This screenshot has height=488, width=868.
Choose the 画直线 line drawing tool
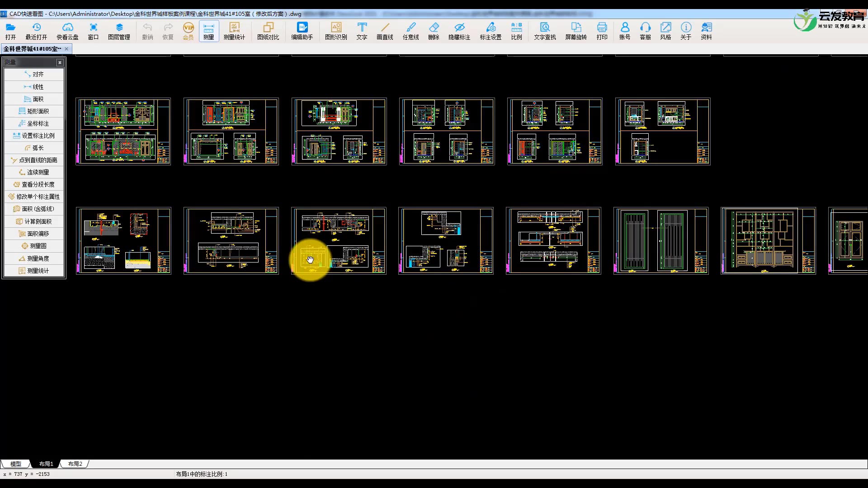tap(385, 31)
